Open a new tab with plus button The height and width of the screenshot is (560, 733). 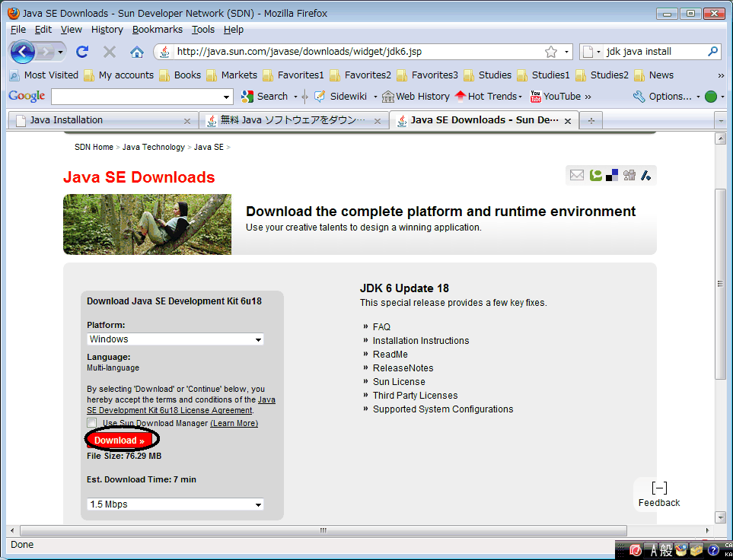591,121
